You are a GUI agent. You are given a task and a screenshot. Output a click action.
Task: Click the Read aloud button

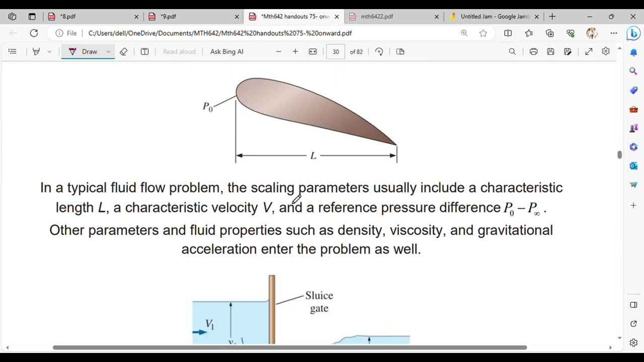click(179, 51)
